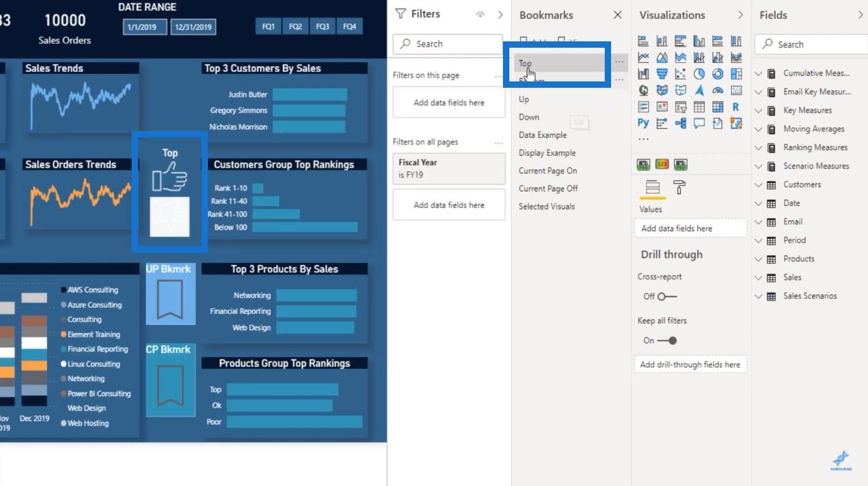
Task: Toggle Cross-report drill through switch
Action: coord(667,296)
